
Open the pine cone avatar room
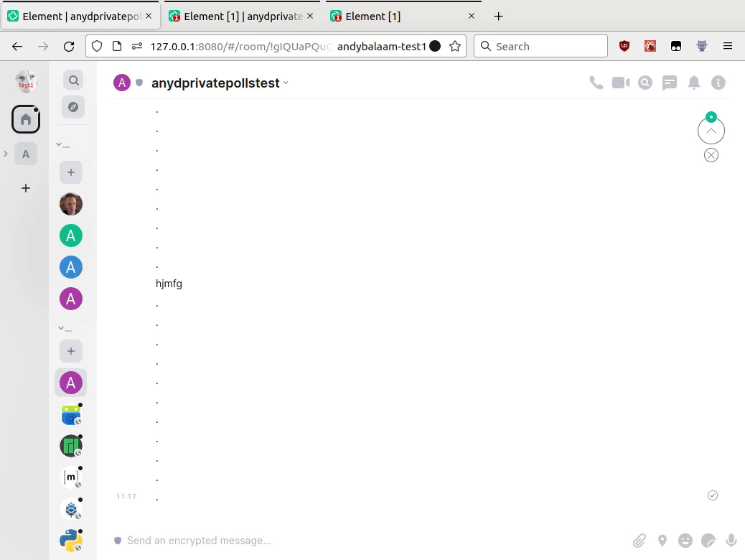[71, 509]
